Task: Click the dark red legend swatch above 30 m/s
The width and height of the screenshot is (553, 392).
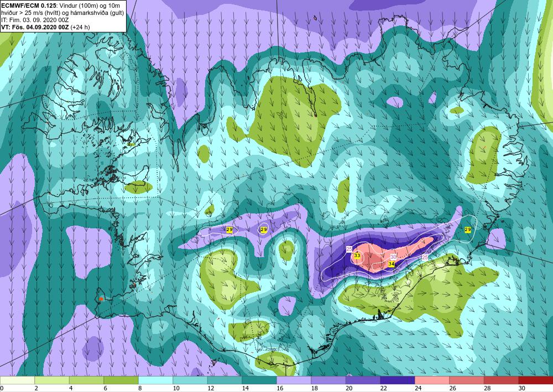Action: coord(536,380)
